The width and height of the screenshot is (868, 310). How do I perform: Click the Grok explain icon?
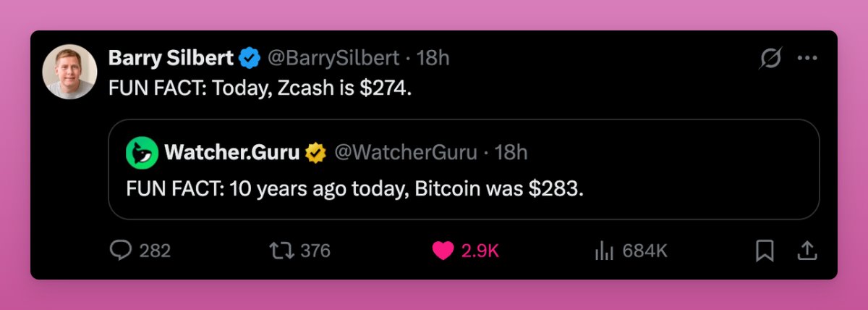click(x=771, y=59)
